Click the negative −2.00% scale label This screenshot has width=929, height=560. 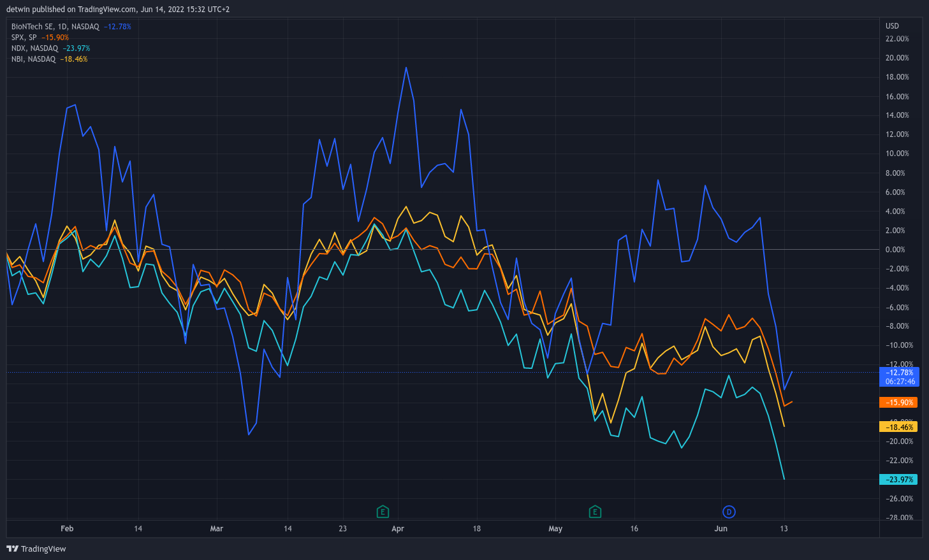[x=897, y=269]
